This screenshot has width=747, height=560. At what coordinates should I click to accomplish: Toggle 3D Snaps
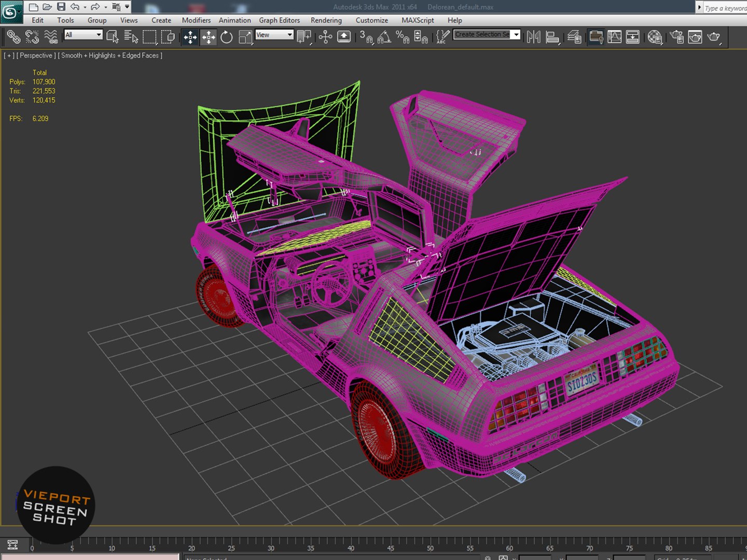click(x=366, y=37)
